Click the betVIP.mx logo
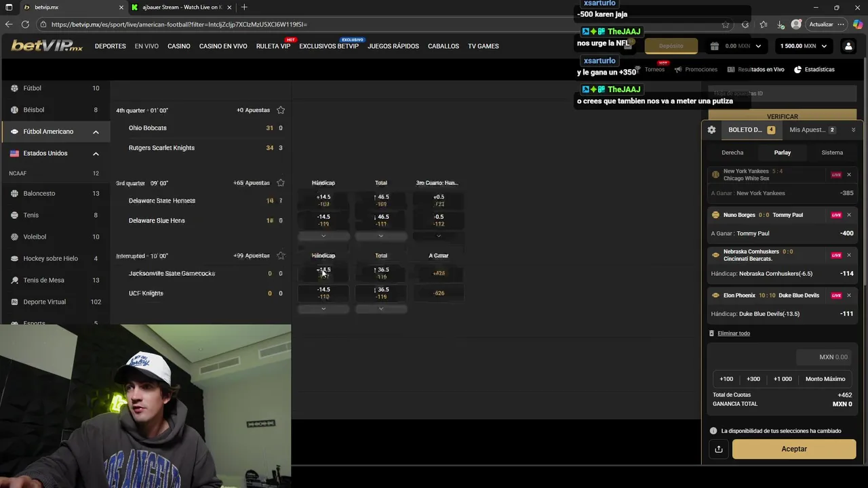868x488 pixels. [x=47, y=46]
